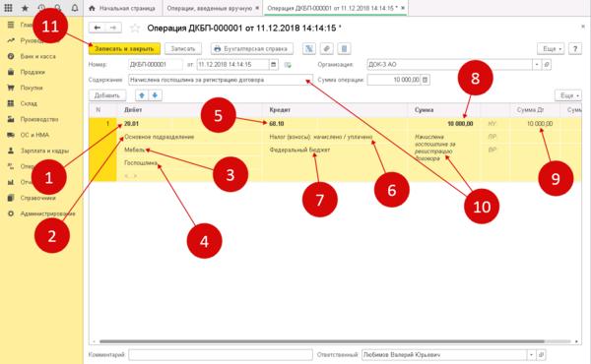Expand Организация dropdown arrow

[537, 65]
